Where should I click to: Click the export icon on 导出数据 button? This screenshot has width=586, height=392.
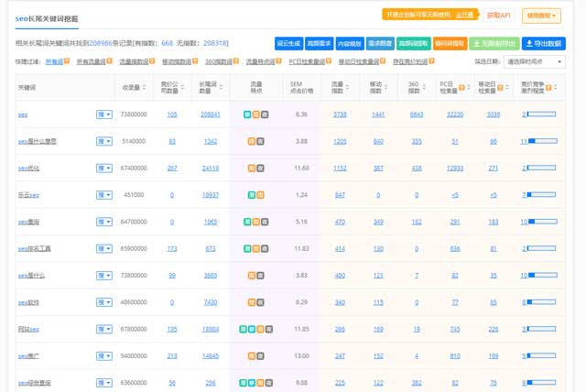coord(529,43)
